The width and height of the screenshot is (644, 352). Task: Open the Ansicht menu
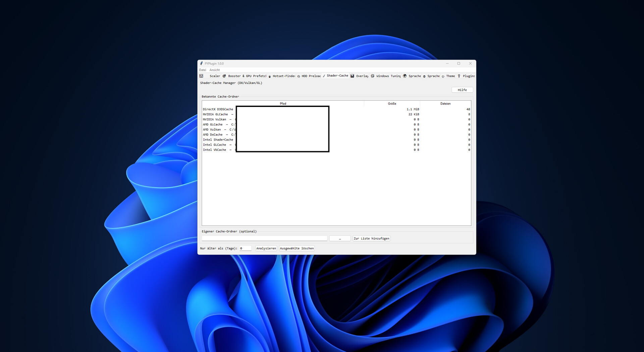(x=215, y=70)
